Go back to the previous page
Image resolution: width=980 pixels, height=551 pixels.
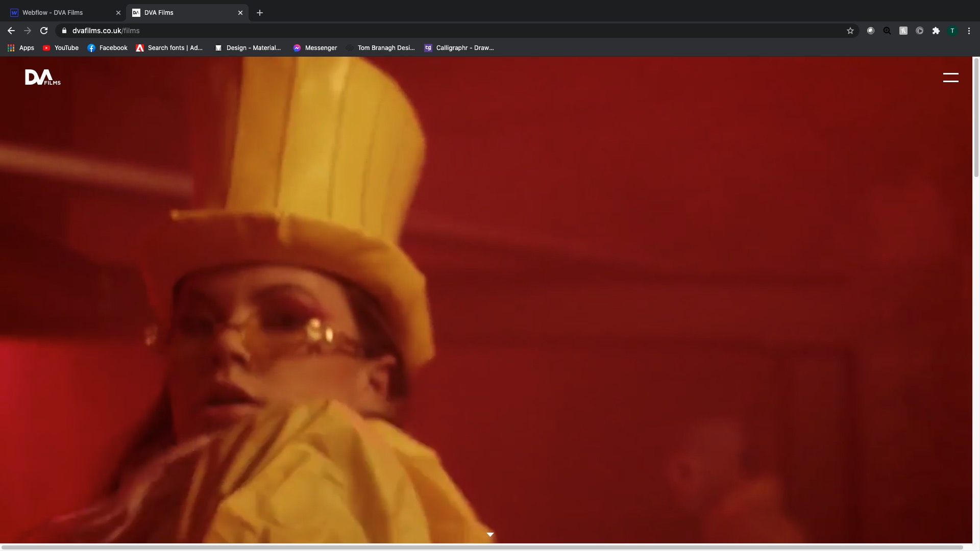[x=11, y=31]
